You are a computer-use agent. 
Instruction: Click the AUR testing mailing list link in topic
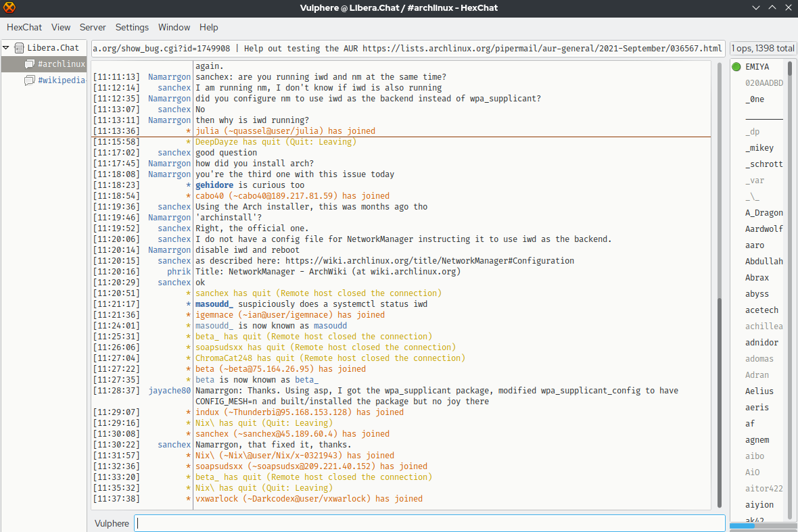[542, 49]
